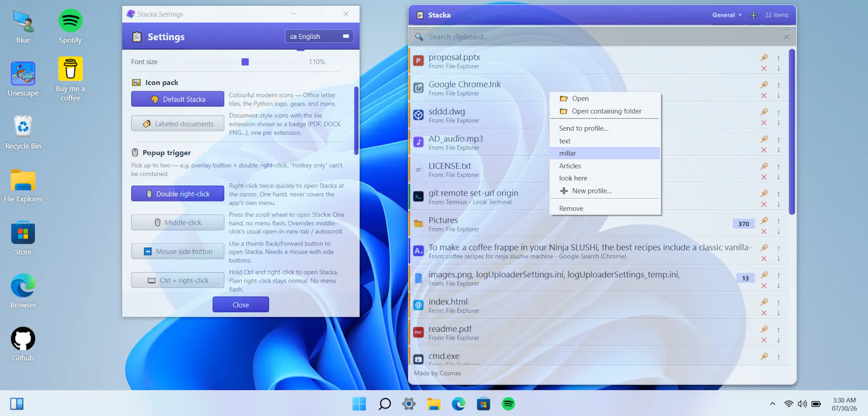Open the Store desktop shortcut
This screenshot has width=868, height=416.
point(23,238)
